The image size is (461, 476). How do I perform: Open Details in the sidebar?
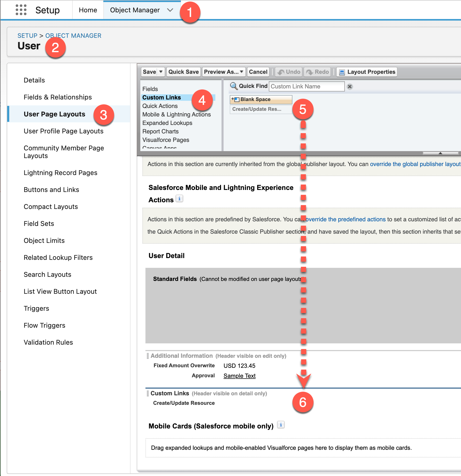34,80
